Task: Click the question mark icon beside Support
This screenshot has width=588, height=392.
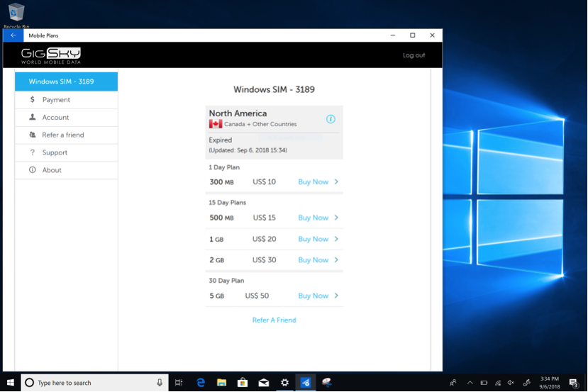Action: pos(33,152)
